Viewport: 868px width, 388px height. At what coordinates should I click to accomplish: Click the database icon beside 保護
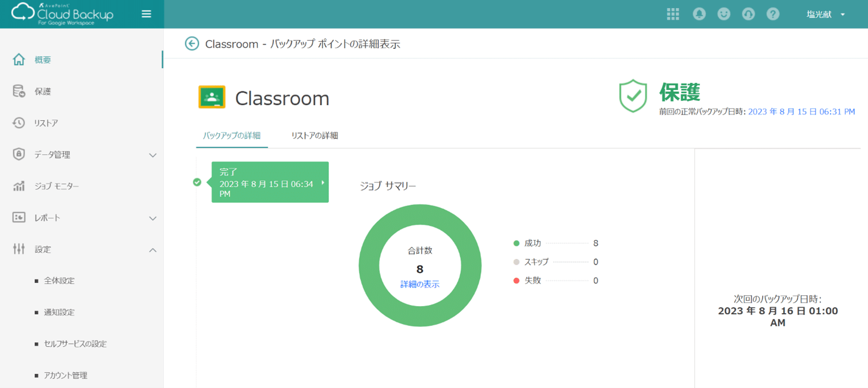19,91
